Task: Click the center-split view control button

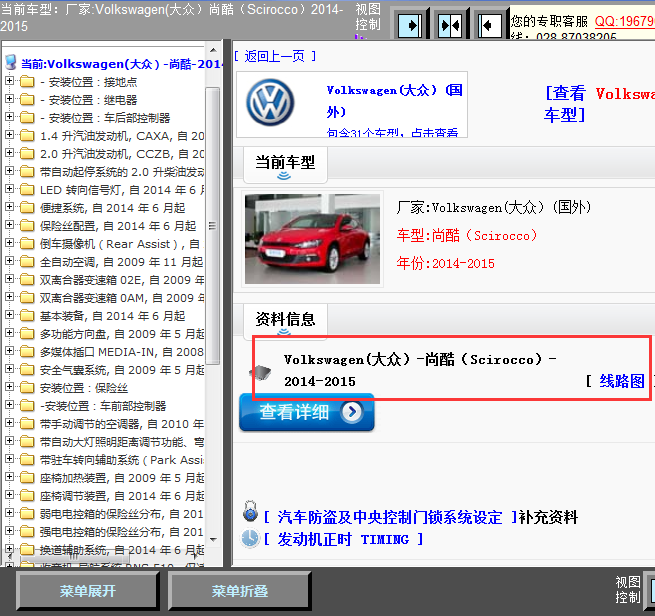Action: 450,26
